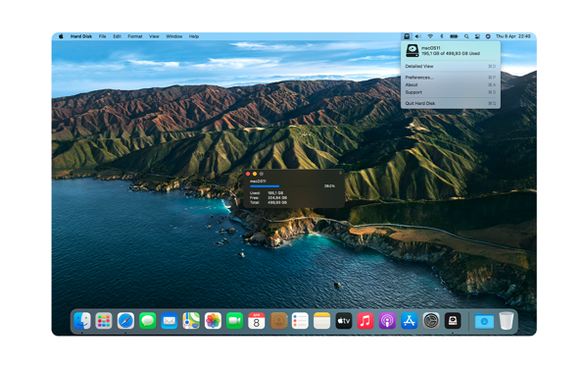The image size is (588, 368).
Task: Click Support in the Hard Disk menu
Action: [451, 92]
